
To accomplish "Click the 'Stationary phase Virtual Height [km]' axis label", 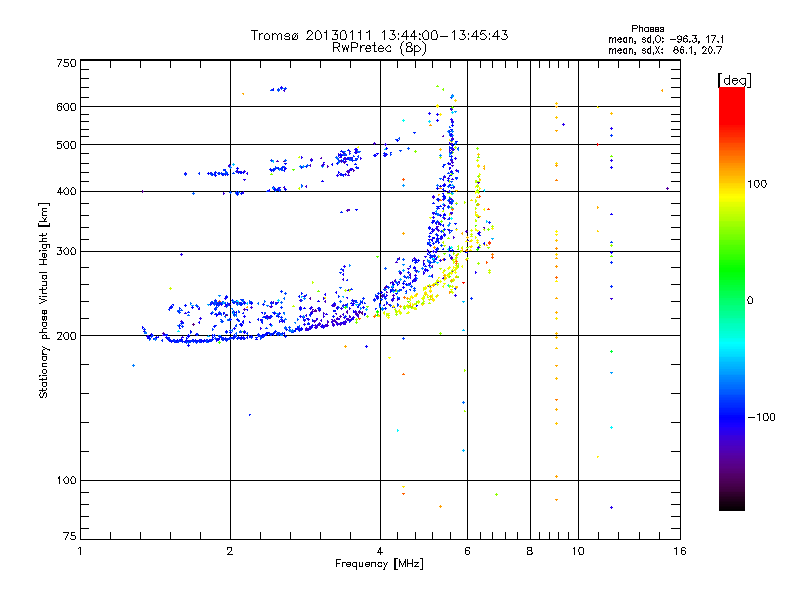I will (43, 300).
